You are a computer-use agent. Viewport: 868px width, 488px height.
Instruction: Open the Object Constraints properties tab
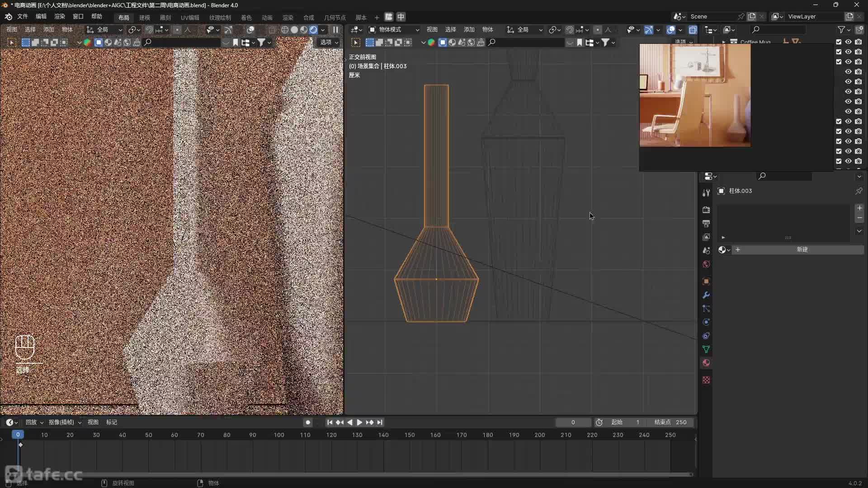[x=706, y=335]
